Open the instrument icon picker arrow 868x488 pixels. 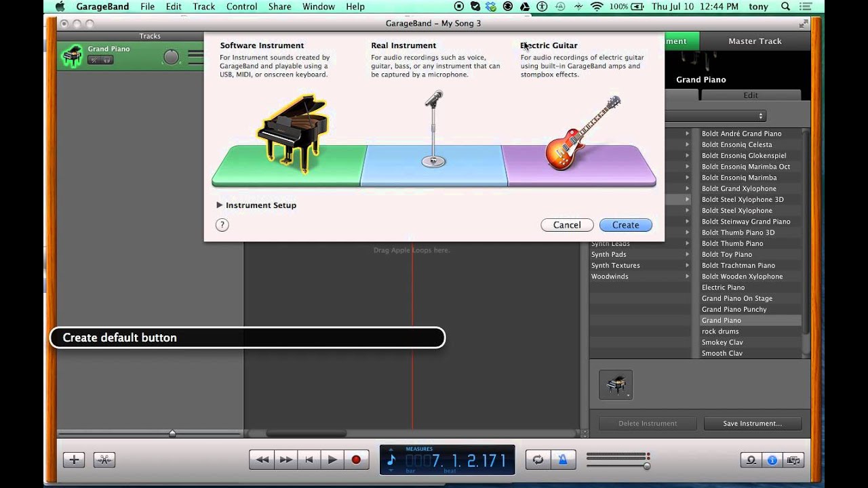point(629,395)
